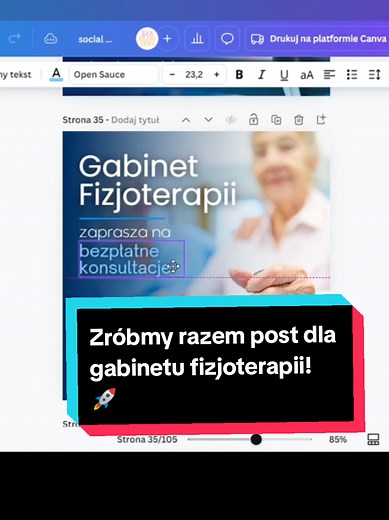This screenshot has width=389, height=520.
Task: Click Dodaj tytuł page title field
Action: [x=135, y=120]
